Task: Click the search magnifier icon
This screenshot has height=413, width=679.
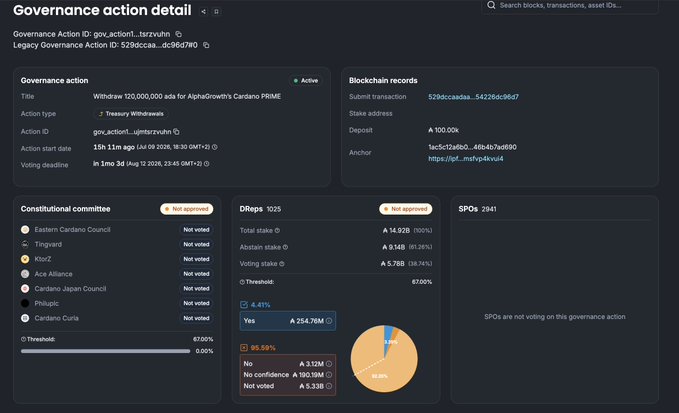Action: (491, 5)
